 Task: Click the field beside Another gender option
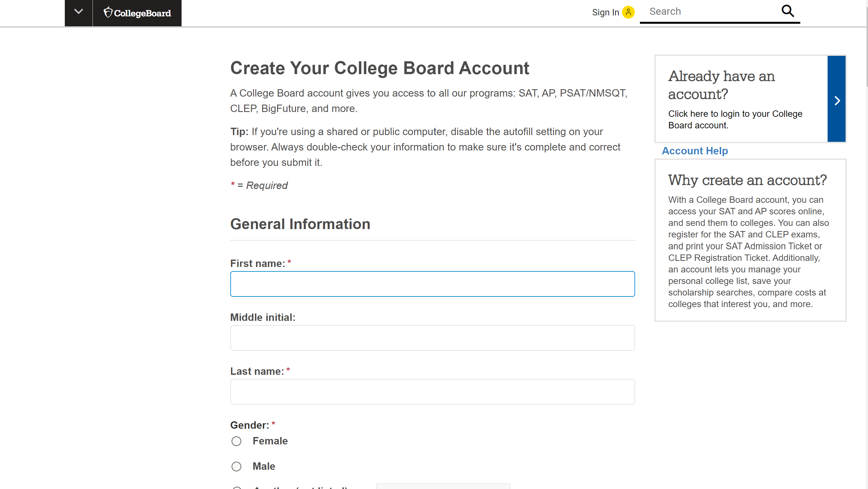click(443, 486)
